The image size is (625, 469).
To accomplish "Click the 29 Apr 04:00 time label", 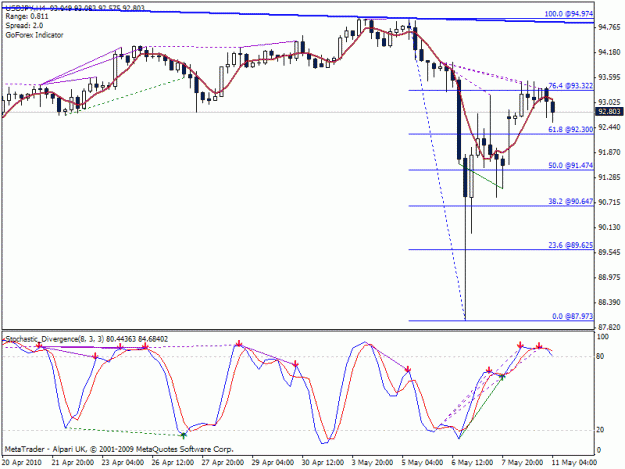I will (272, 462).
